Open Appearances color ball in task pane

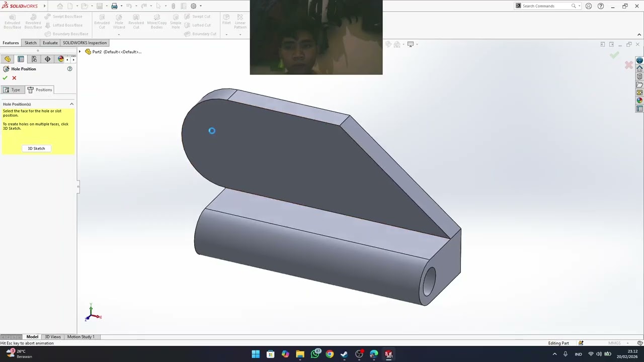(x=639, y=101)
